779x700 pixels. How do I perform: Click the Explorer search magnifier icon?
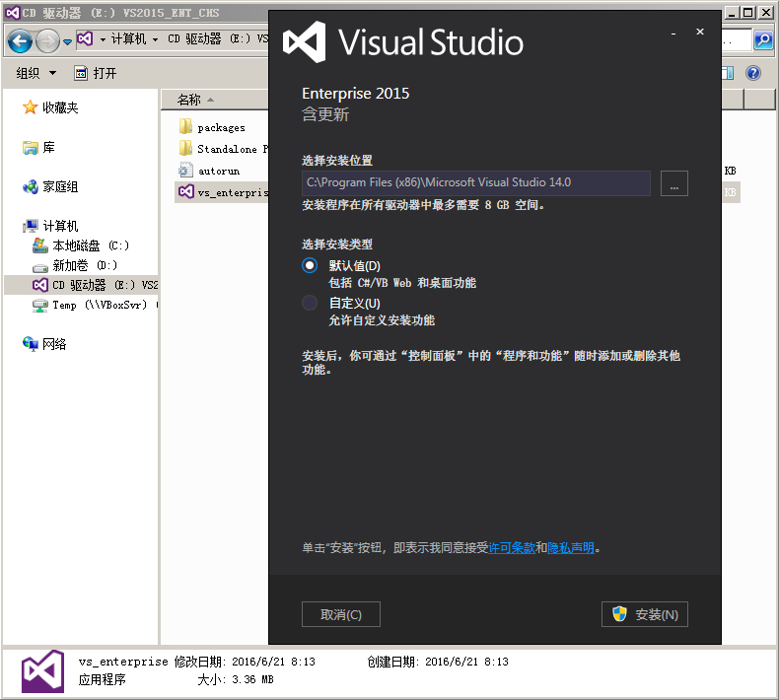[763, 39]
